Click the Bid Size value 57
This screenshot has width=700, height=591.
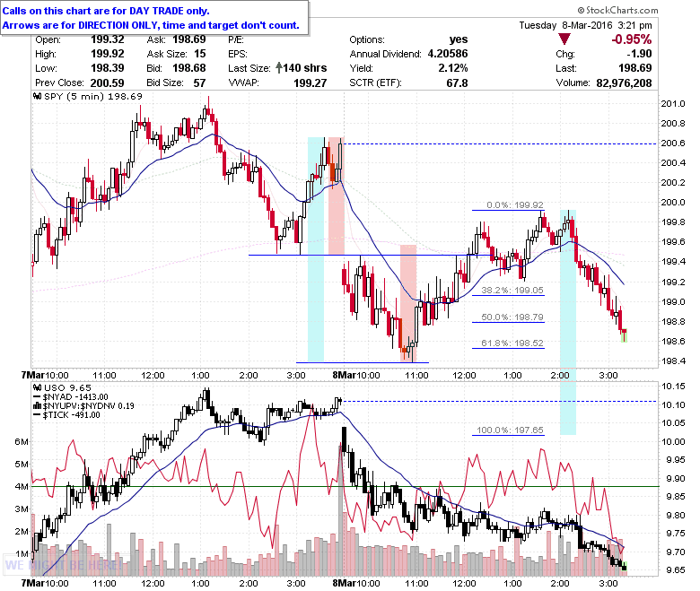(199, 83)
